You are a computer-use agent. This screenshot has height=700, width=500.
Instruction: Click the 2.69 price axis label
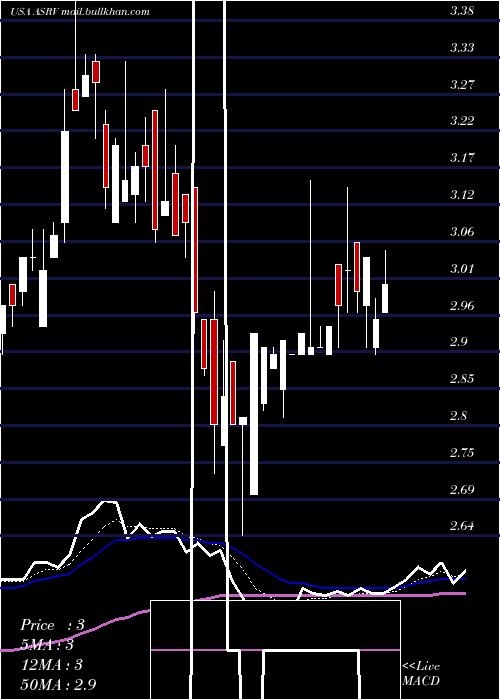tap(462, 490)
